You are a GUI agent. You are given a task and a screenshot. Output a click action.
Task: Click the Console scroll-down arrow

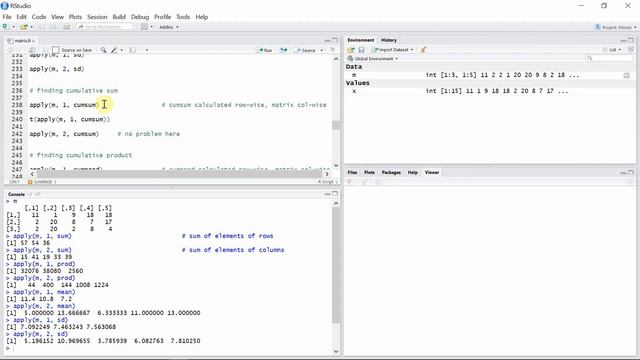[x=336, y=351]
